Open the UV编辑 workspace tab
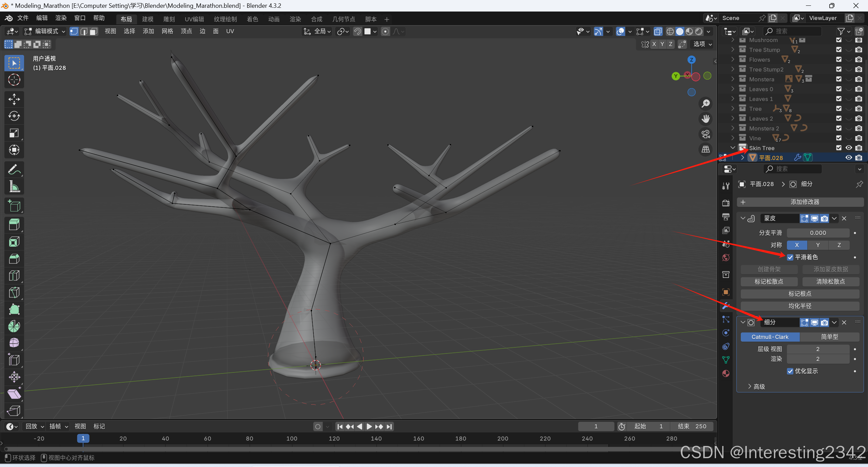 pyautogui.click(x=194, y=19)
